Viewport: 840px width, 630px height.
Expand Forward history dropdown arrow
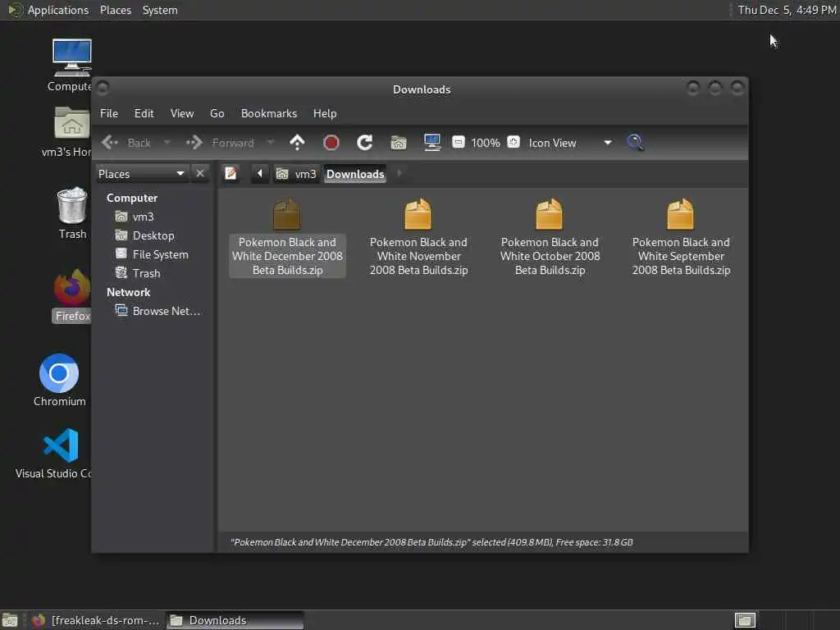click(270, 143)
